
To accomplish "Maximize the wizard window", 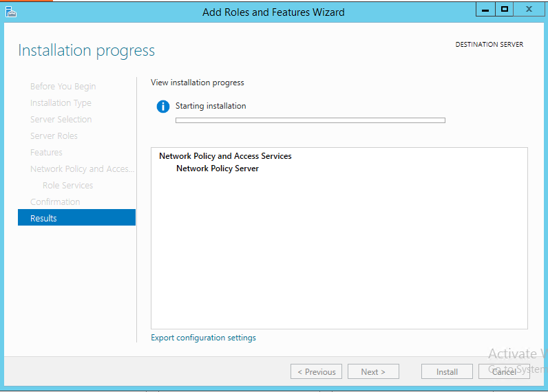I will click(505, 10).
